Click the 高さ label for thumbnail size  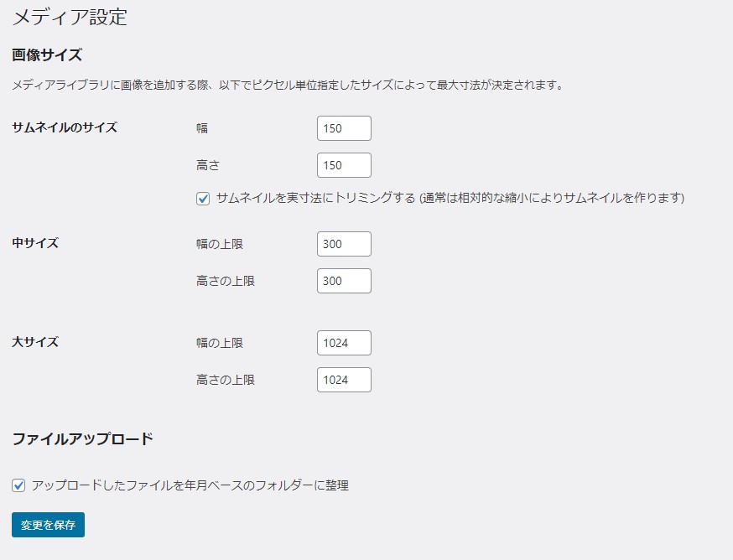pyautogui.click(x=207, y=165)
